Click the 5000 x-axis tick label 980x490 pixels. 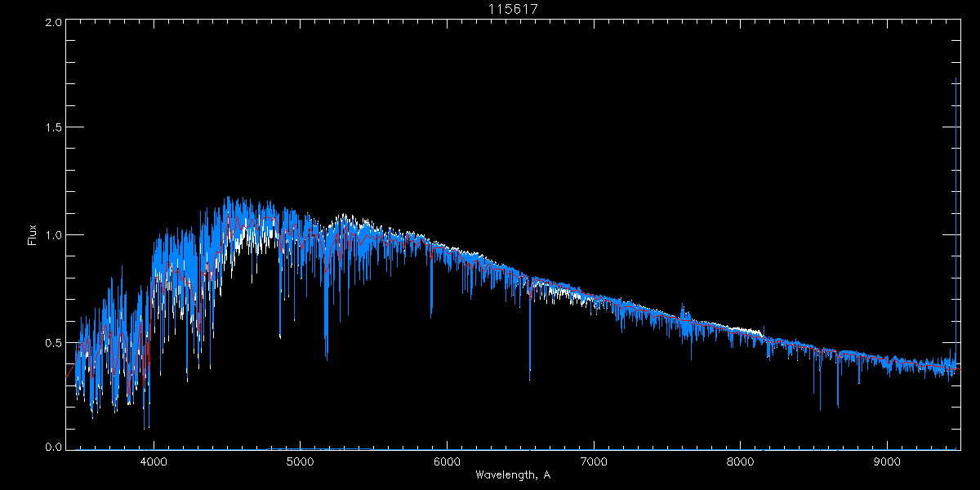coord(301,461)
